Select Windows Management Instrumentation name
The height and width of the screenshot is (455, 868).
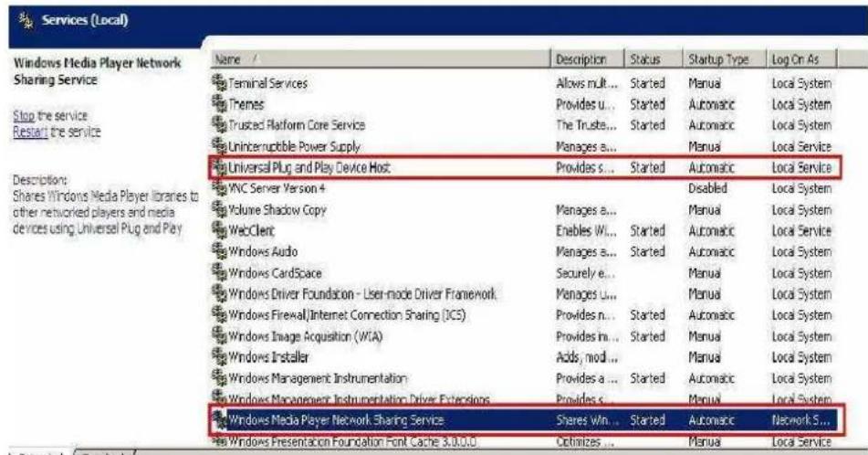pos(318,378)
